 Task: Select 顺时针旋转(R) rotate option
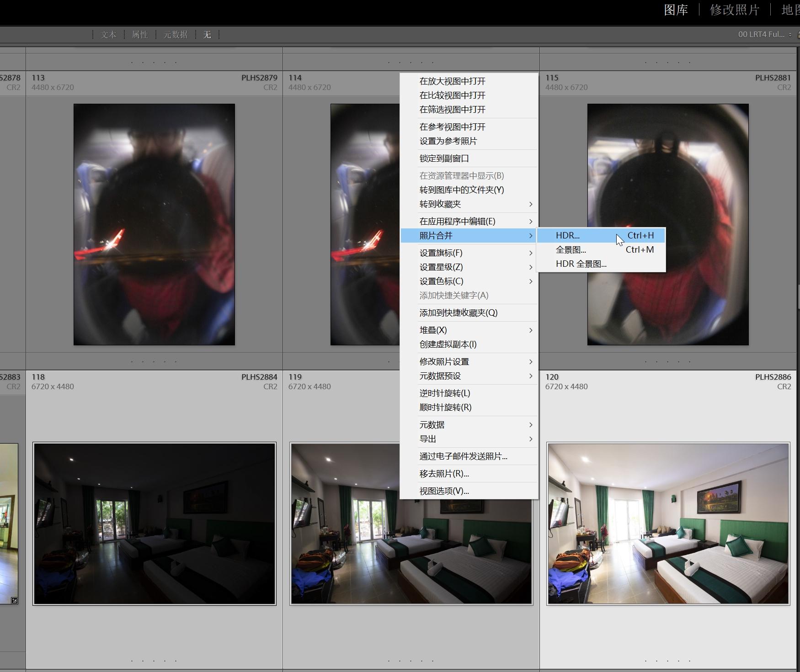point(469,407)
